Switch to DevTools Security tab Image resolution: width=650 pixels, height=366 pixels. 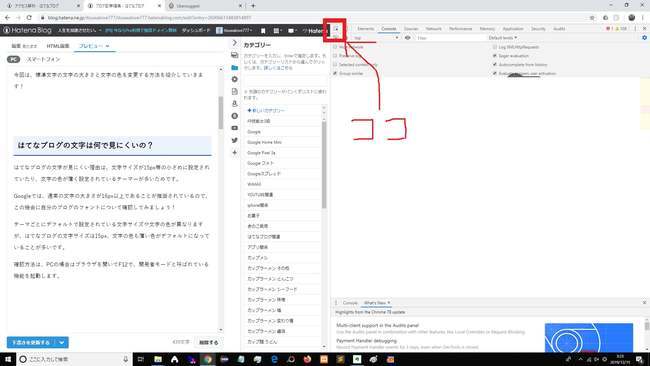tap(538, 29)
